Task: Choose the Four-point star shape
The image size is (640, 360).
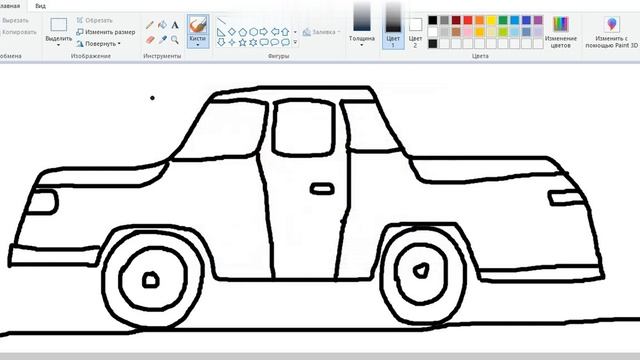Action: click(x=232, y=42)
